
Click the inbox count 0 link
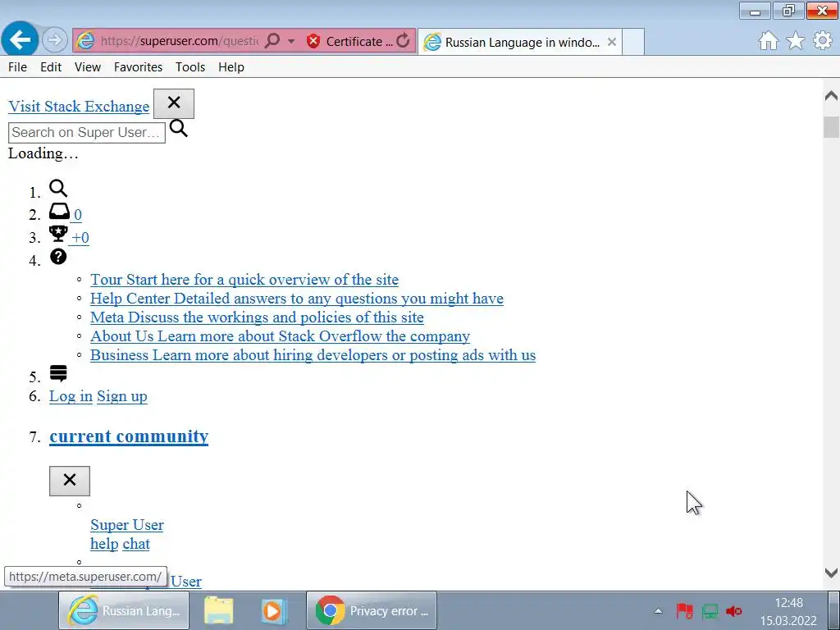point(78,215)
